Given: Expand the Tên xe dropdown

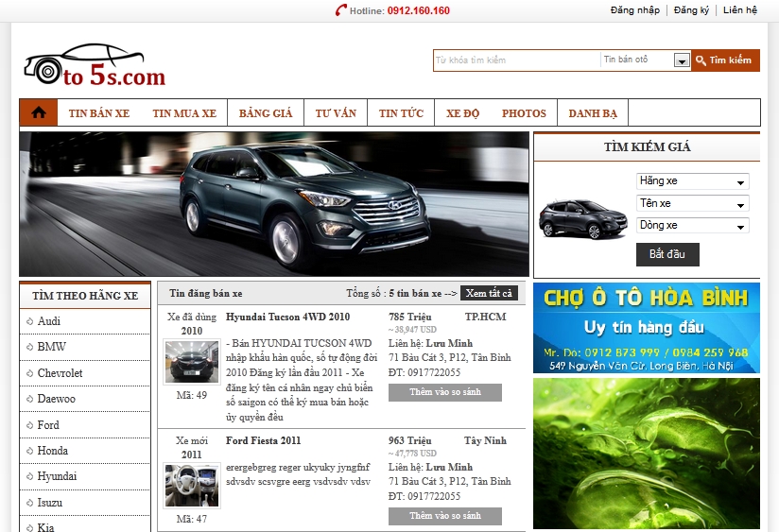Looking at the screenshot, I should (x=692, y=204).
